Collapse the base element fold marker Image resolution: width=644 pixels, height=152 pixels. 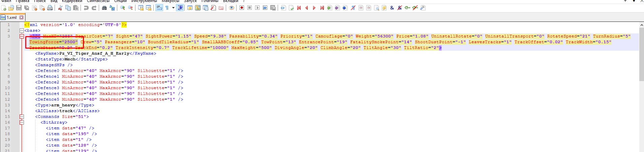[x=22, y=31]
